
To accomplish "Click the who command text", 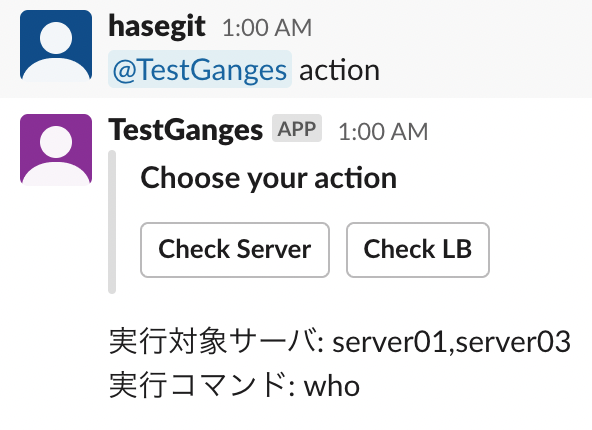I will point(332,386).
